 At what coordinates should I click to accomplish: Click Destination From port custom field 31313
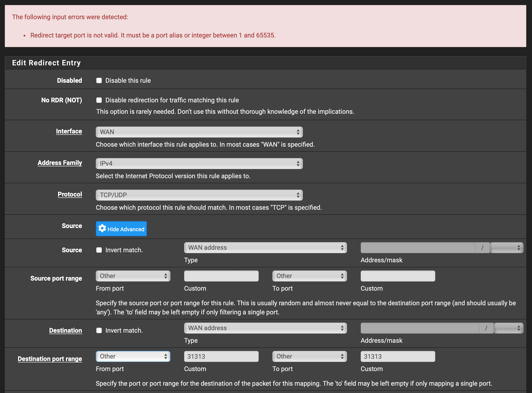click(x=221, y=356)
